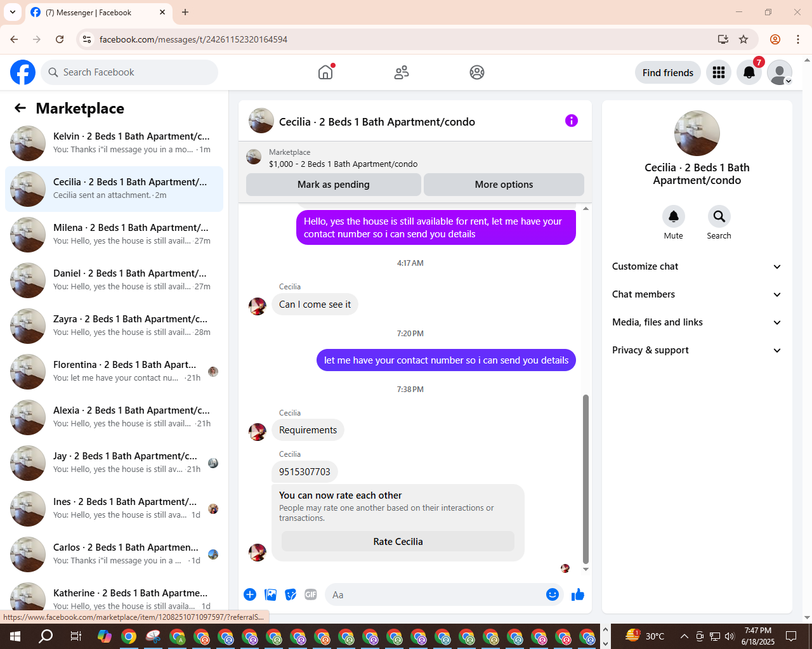Click the phone number message 9515307703
Screen dimensions: 812x649
click(304, 471)
